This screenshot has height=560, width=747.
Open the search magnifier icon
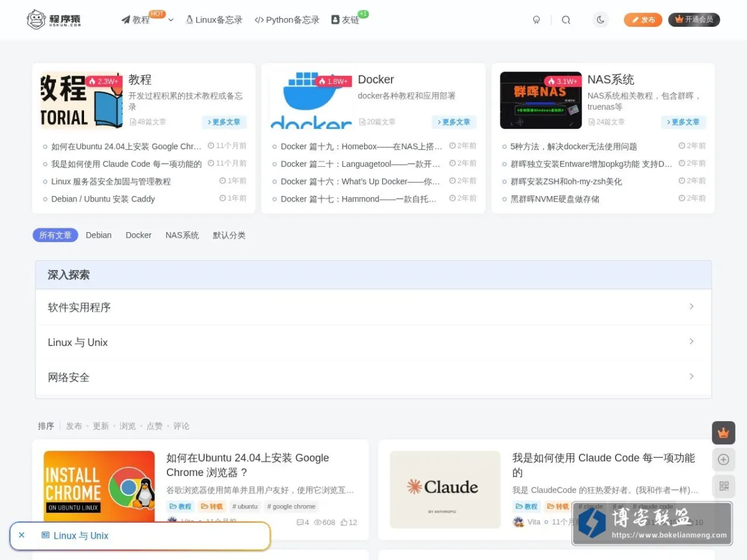point(566,20)
